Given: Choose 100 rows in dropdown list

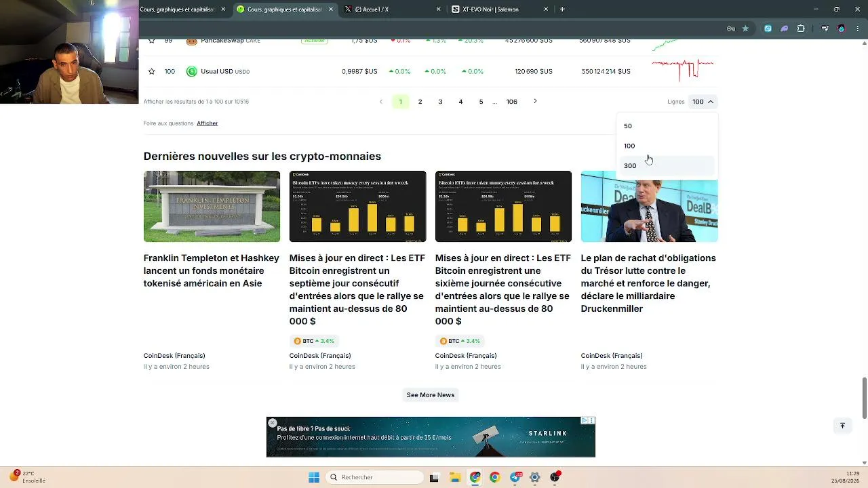Looking at the screenshot, I should [x=666, y=146].
